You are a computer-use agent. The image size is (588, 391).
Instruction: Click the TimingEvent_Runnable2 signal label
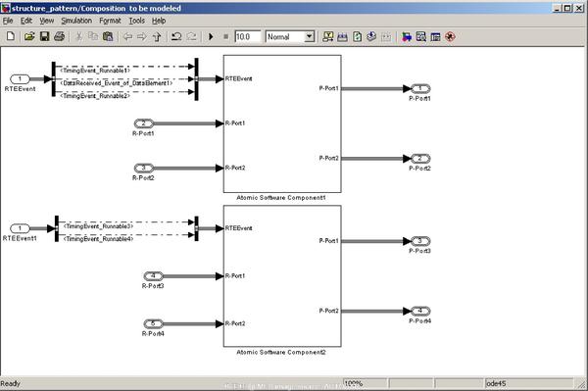[x=95, y=96]
